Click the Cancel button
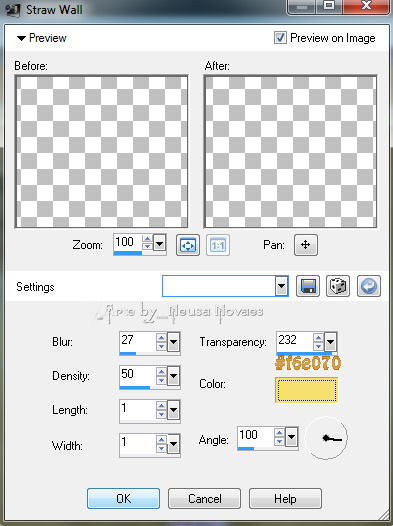This screenshot has height=526, width=393. click(205, 498)
